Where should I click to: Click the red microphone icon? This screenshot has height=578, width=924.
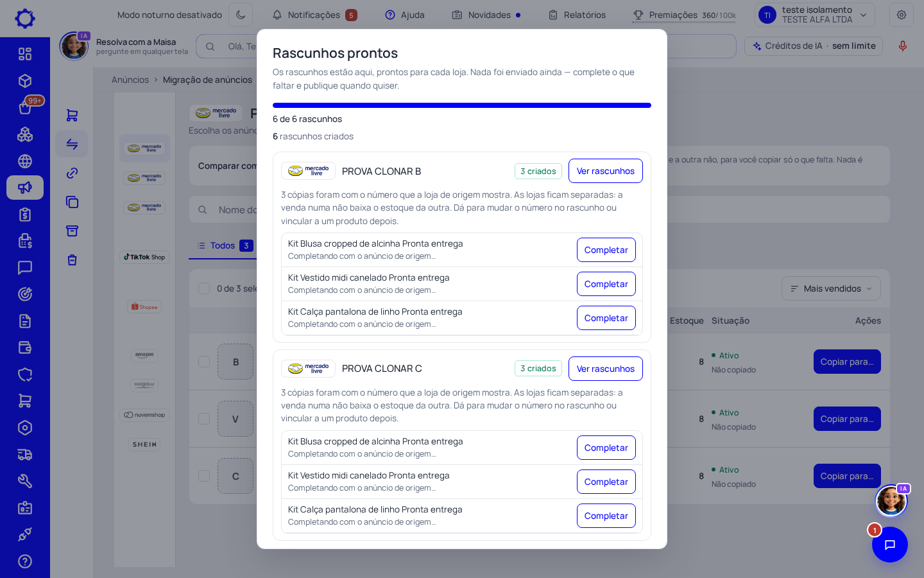903,46
